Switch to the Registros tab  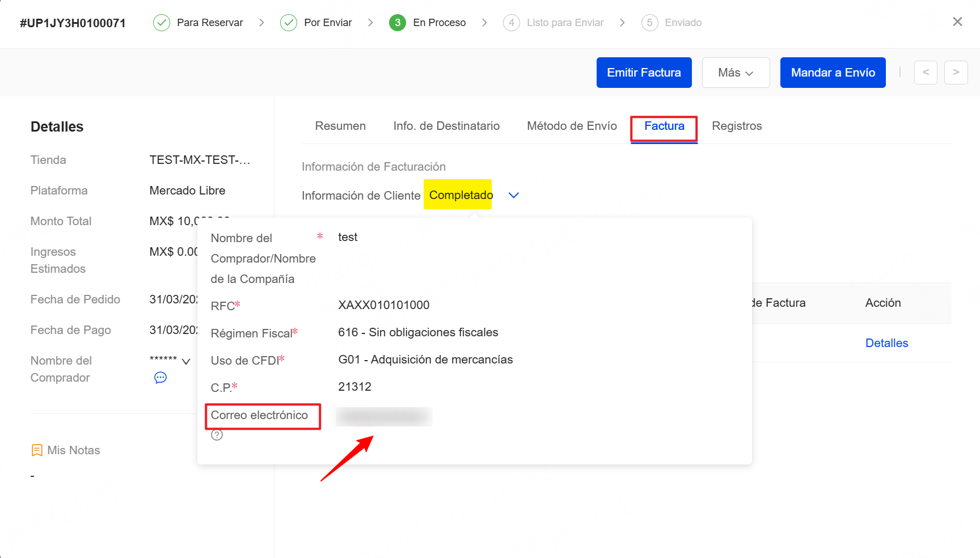pyautogui.click(x=737, y=126)
